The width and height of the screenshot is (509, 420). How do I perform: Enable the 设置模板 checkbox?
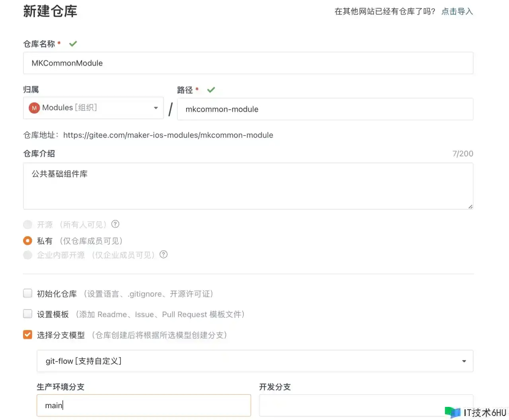click(x=27, y=314)
